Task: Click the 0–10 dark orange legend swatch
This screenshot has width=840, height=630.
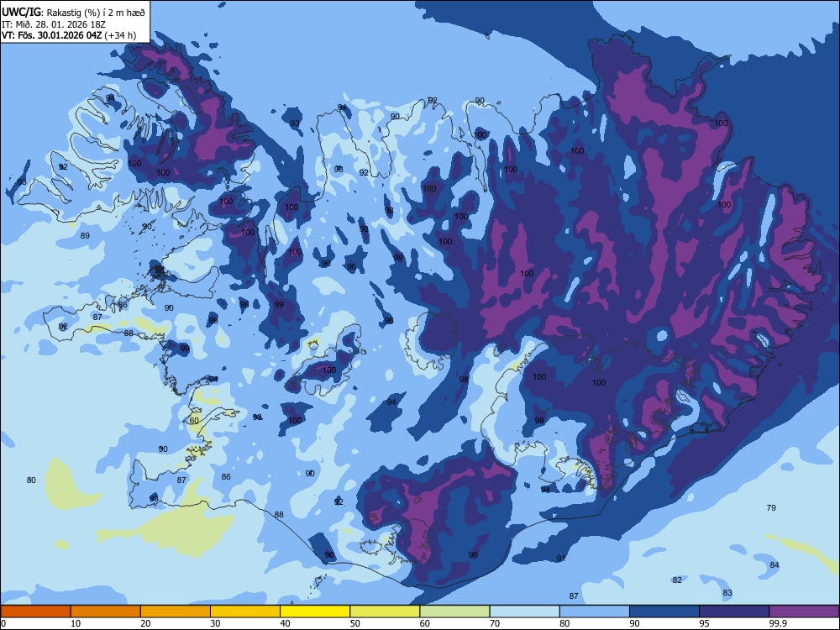Action: [35, 612]
